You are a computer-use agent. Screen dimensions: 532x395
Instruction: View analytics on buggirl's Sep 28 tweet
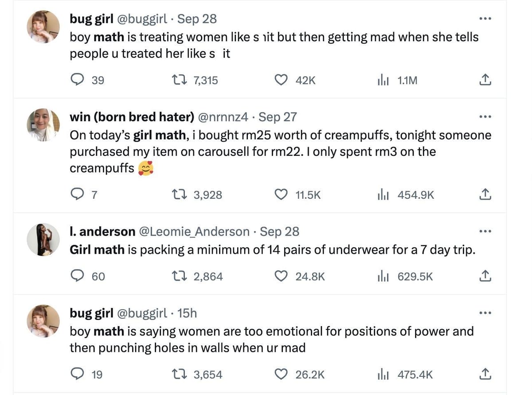383,80
